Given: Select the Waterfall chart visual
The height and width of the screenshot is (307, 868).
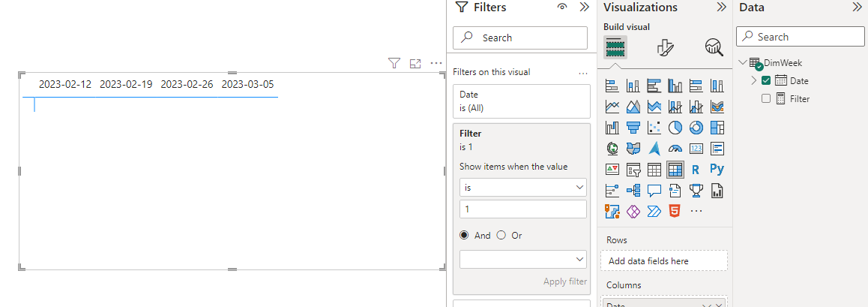Looking at the screenshot, I should (x=612, y=128).
